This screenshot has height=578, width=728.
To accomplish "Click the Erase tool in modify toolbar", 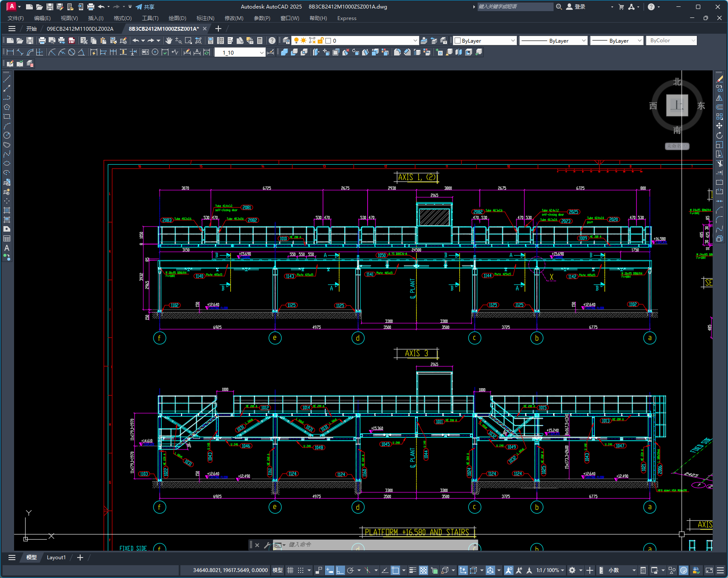I will pos(719,79).
